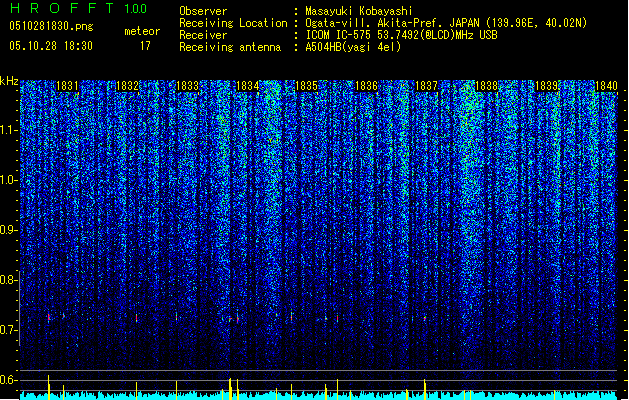Select location text Ogata-vill. Akita-Pref. JAPAN
Image resolution: width=629 pixels, height=400 pixels.
tap(392, 23)
